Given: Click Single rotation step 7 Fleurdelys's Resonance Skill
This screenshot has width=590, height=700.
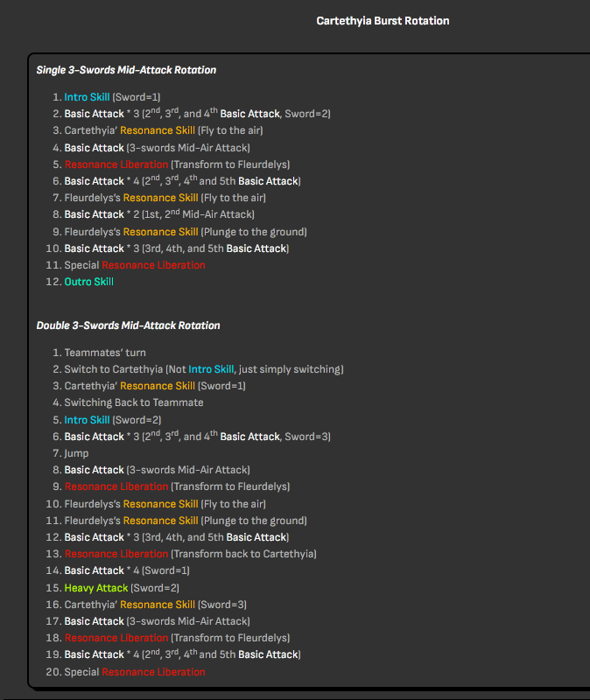Looking at the screenshot, I should (x=165, y=198).
